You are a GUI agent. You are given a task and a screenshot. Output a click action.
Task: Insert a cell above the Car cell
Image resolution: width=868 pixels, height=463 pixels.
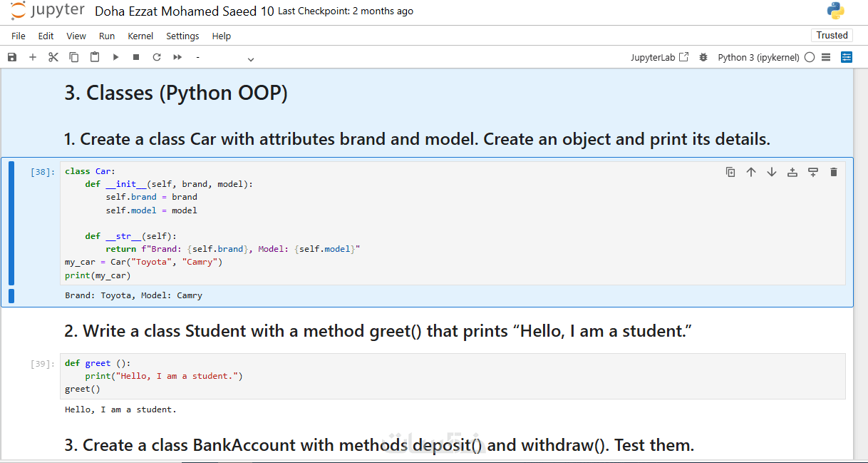[x=792, y=172]
